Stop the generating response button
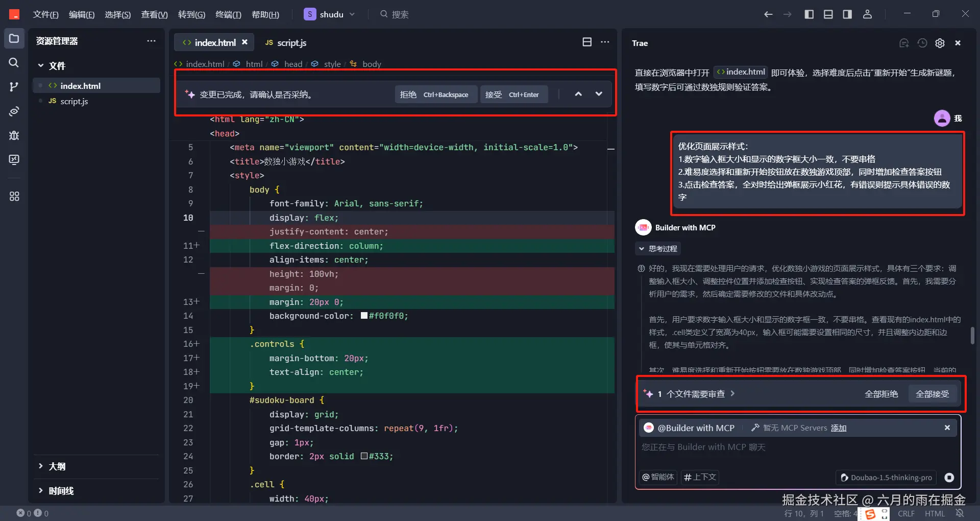980x521 pixels. click(x=949, y=478)
